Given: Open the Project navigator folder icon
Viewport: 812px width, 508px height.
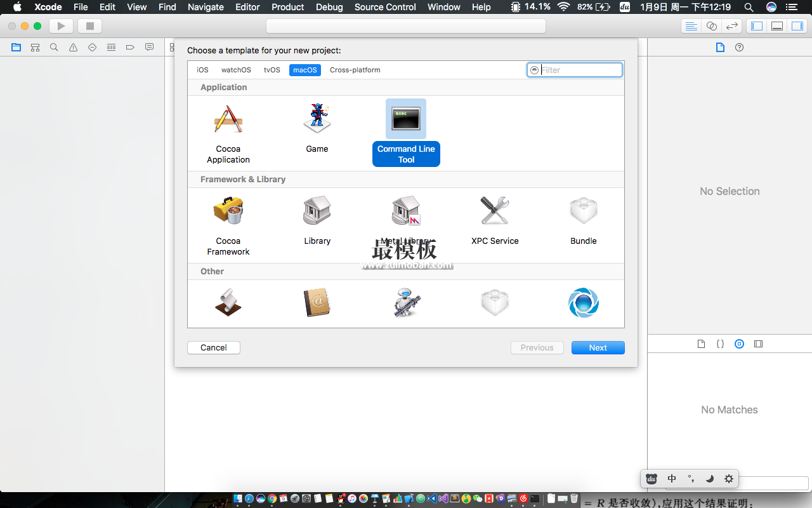Looking at the screenshot, I should 16,47.
